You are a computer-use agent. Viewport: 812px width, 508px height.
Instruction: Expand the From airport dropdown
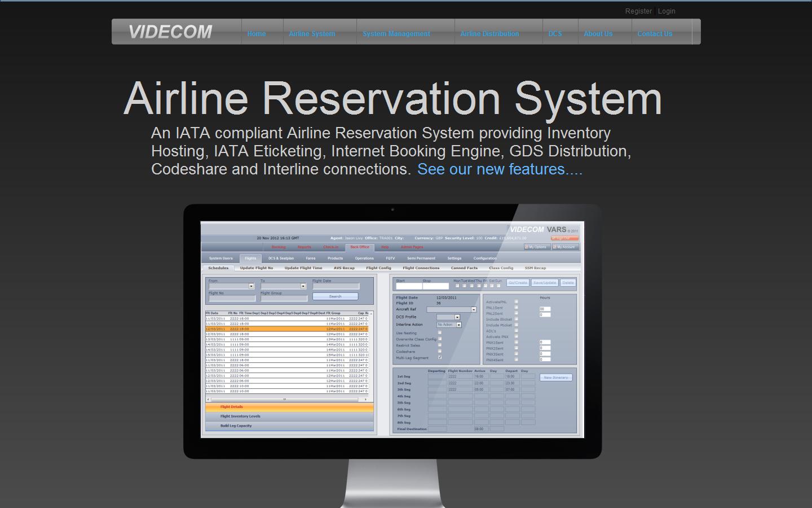click(251, 286)
